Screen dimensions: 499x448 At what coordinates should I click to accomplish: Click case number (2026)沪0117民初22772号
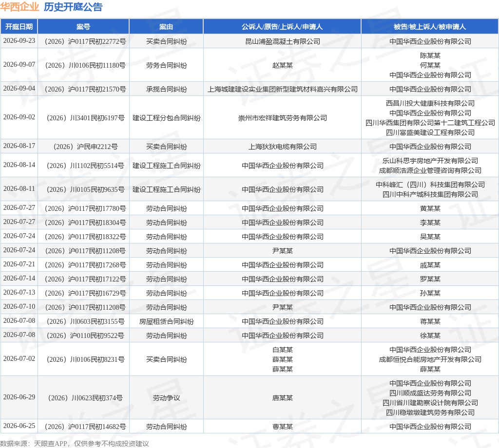click(85, 41)
